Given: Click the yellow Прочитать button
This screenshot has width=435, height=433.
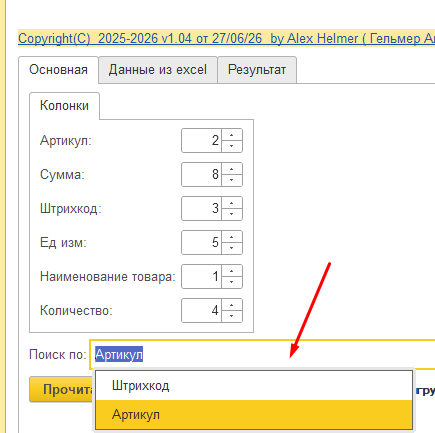Looking at the screenshot, I should [62, 389].
